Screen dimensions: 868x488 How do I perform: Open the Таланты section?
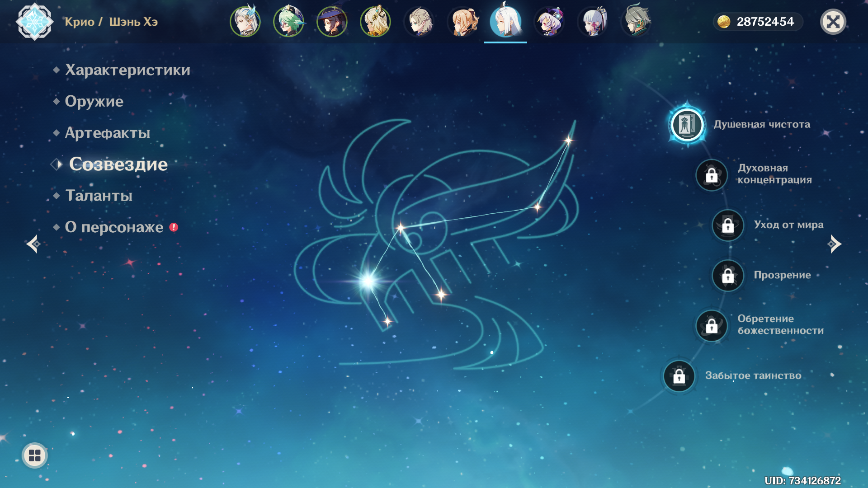99,196
